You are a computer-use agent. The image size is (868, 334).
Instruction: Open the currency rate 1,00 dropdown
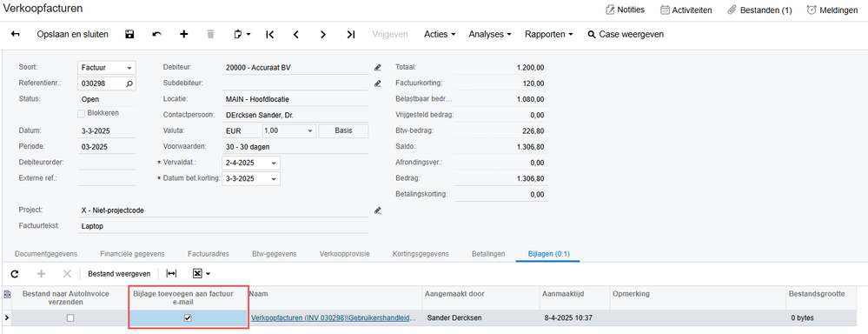[310, 131]
